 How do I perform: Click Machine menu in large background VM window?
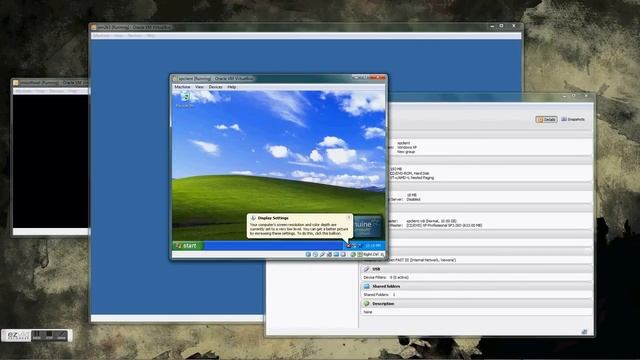101,36
